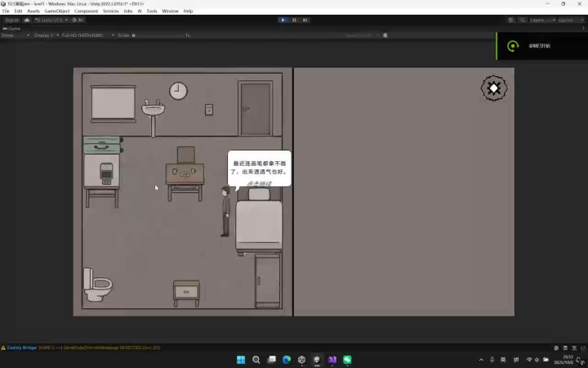Click the undo history icon in toolbar
This screenshot has height=368, width=588.
click(x=510, y=20)
